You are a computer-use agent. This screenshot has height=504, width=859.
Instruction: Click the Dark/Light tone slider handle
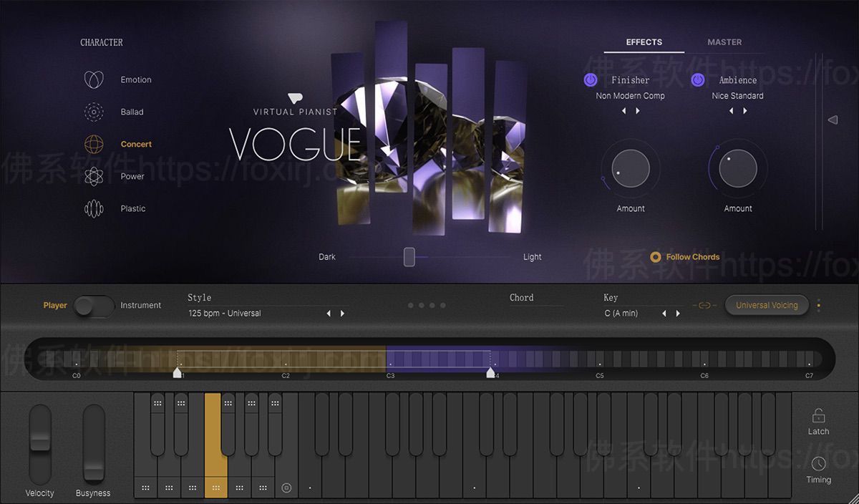tap(409, 257)
